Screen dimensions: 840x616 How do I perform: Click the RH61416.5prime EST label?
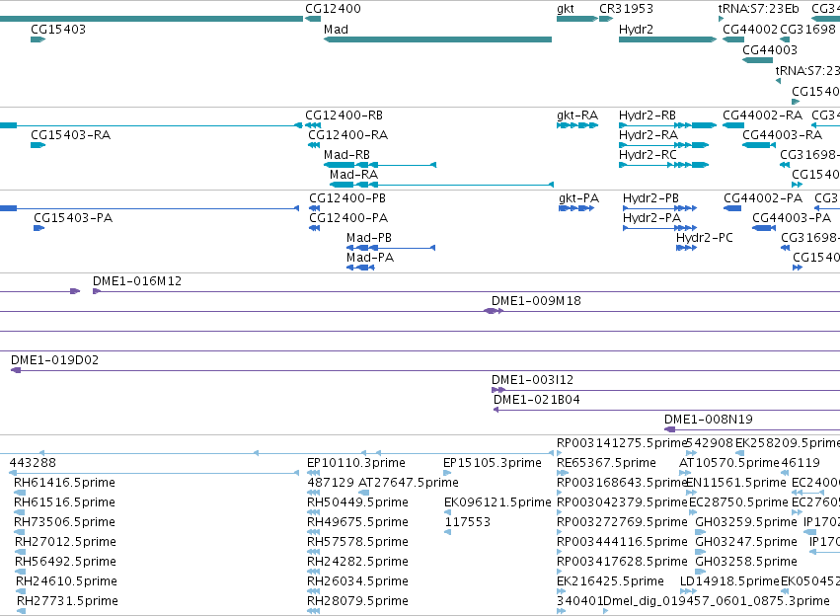(x=64, y=483)
